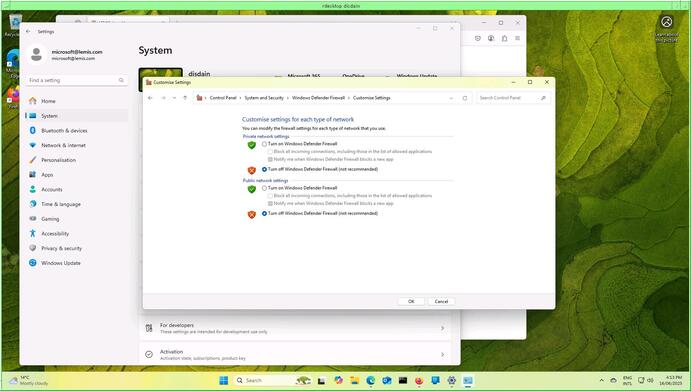Click the OK button
The width and height of the screenshot is (691, 391).
(x=411, y=302)
